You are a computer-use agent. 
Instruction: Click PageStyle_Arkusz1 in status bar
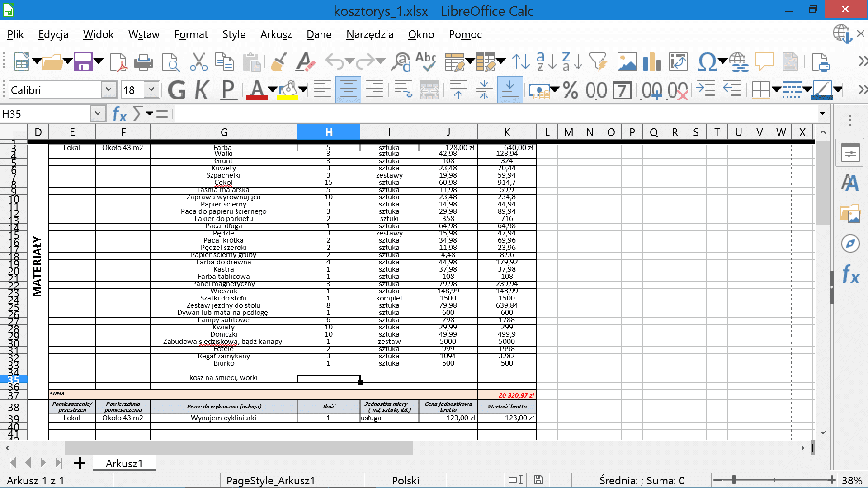point(271,480)
